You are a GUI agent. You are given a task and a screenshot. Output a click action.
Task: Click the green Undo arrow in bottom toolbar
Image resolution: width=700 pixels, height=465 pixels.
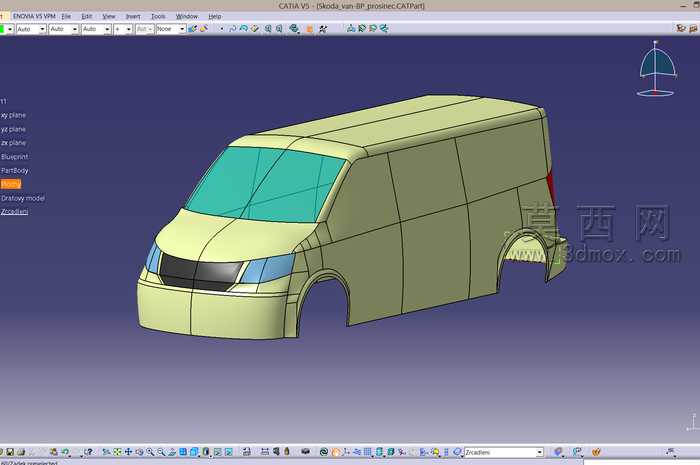[x=66, y=452]
